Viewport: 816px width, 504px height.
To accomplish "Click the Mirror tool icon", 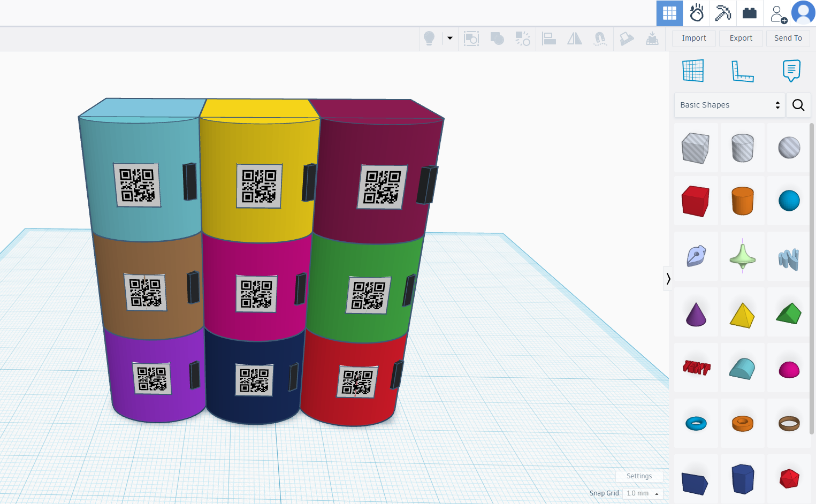I will pyautogui.click(x=575, y=39).
